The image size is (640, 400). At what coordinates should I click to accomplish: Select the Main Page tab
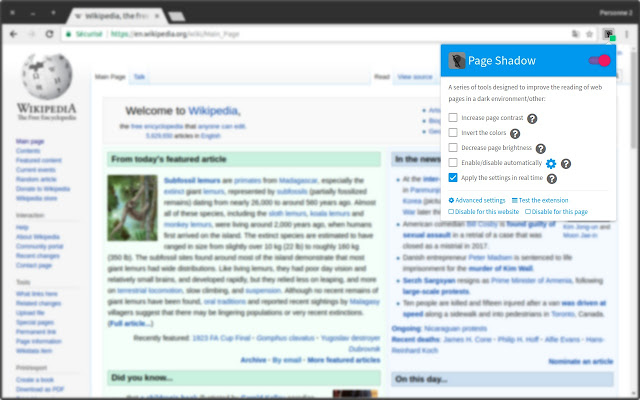110,77
